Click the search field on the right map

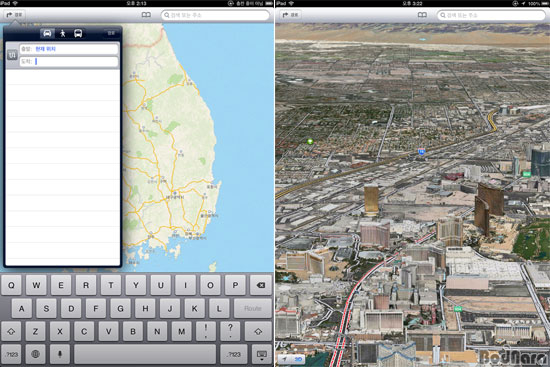click(491, 15)
